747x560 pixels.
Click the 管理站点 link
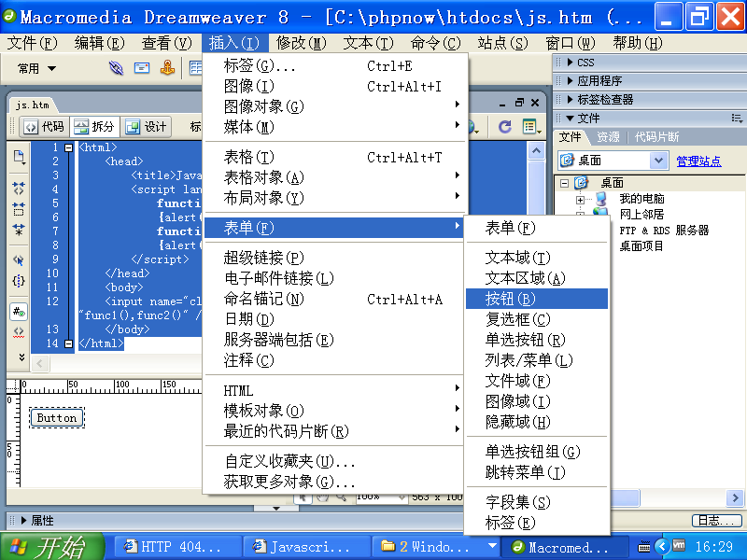point(698,161)
